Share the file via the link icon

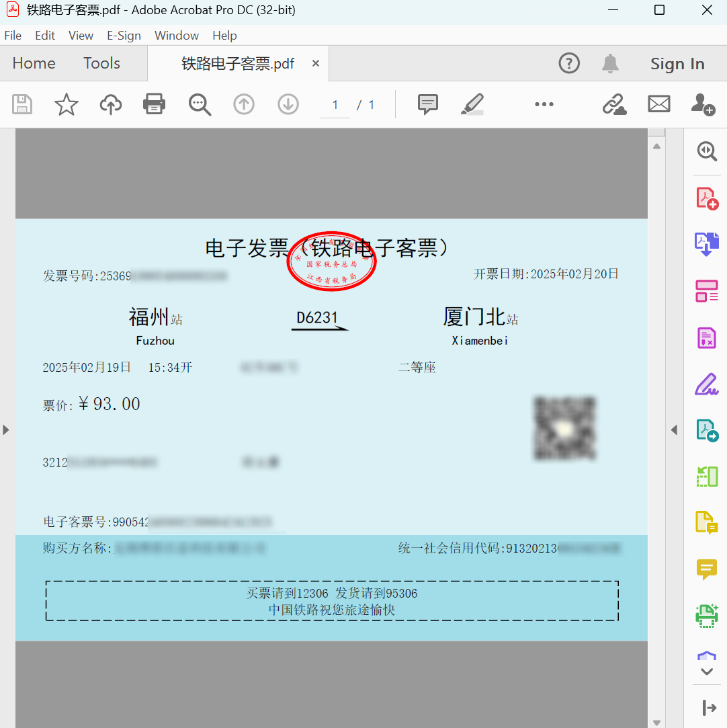point(614,104)
